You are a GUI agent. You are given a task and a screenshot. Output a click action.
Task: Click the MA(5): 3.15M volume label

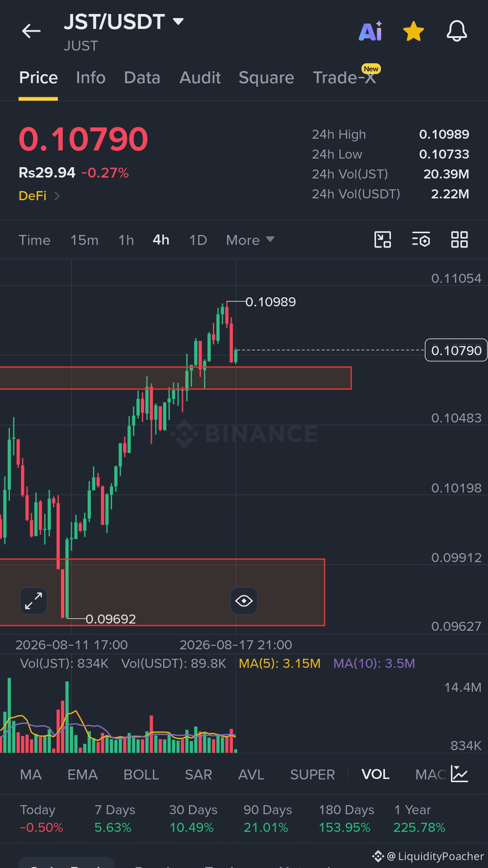280,663
